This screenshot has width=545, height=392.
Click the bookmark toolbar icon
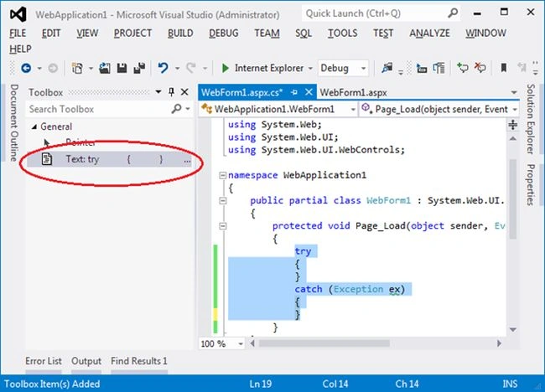(x=503, y=68)
